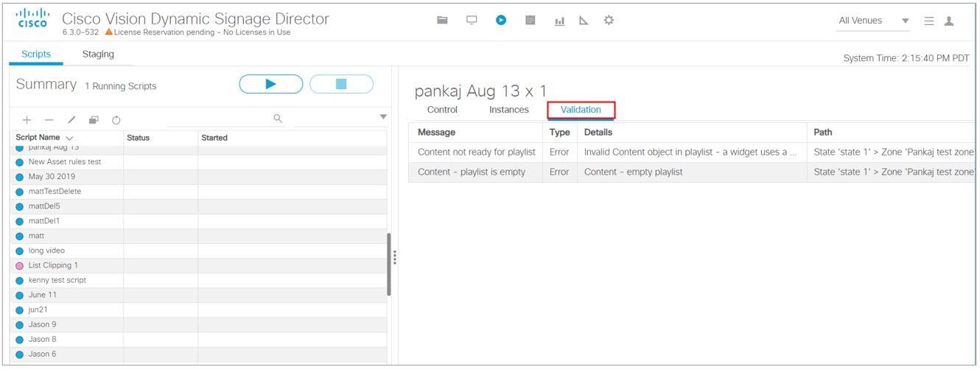
Task: Open Script Management via the blue play circle icon
Action: click(x=501, y=21)
